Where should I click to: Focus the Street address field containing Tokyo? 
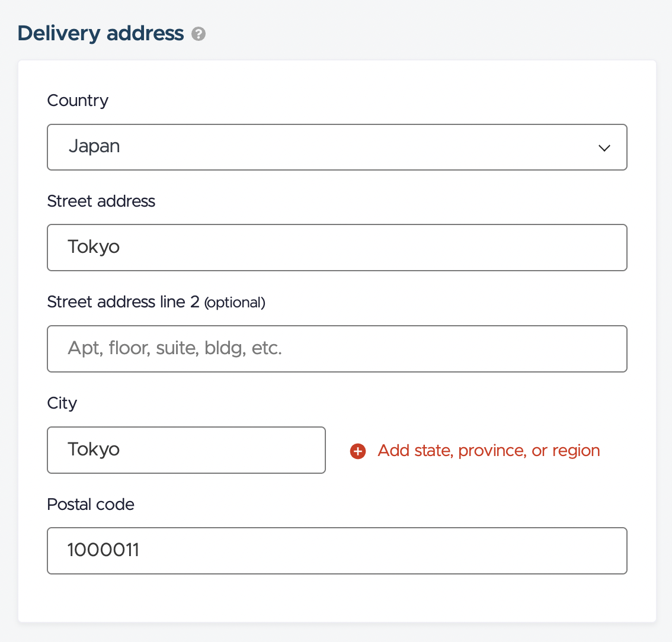click(x=337, y=248)
